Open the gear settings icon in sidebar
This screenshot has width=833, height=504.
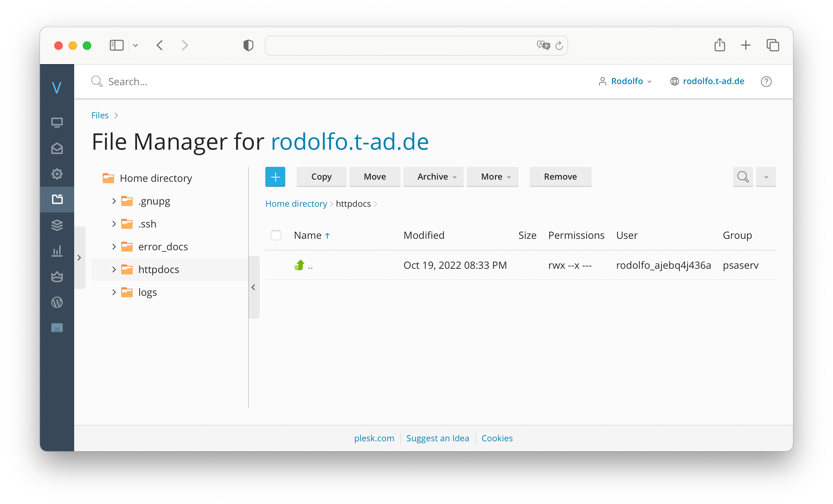(x=57, y=174)
